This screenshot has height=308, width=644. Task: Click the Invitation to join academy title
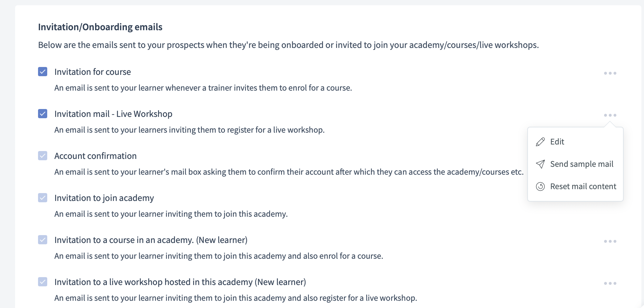[x=104, y=198]
